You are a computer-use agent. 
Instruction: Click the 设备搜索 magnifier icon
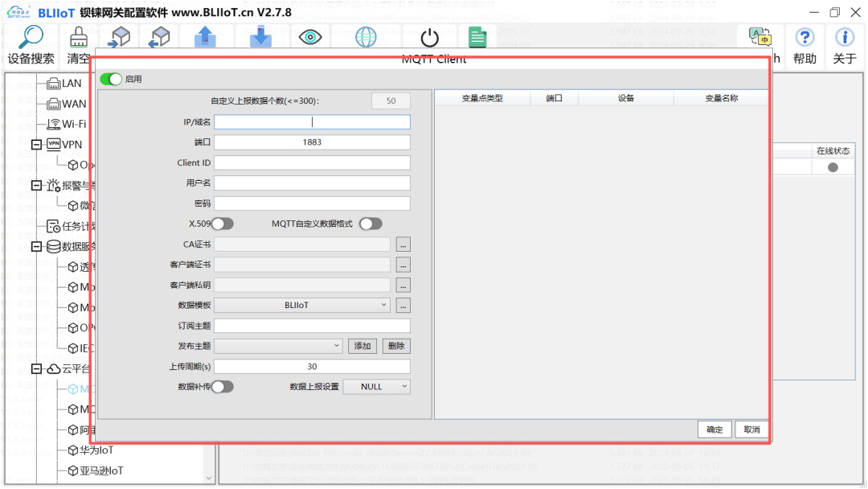click(x=31, y=38)
